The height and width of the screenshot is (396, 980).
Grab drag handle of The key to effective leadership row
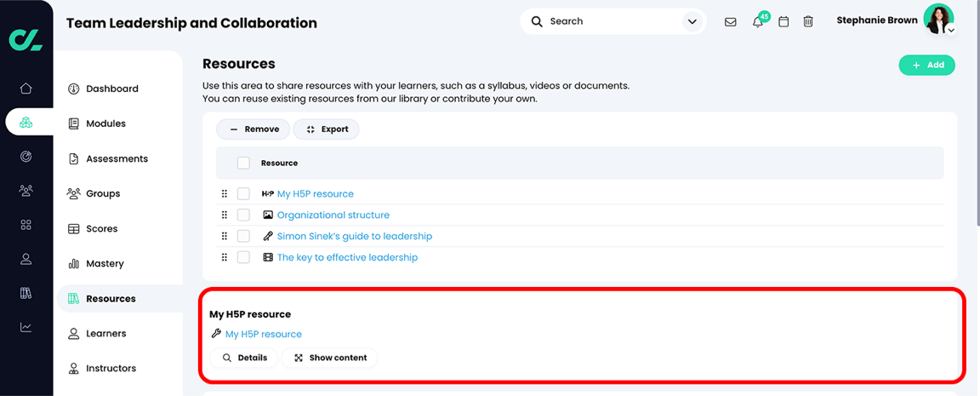[225, 257]
